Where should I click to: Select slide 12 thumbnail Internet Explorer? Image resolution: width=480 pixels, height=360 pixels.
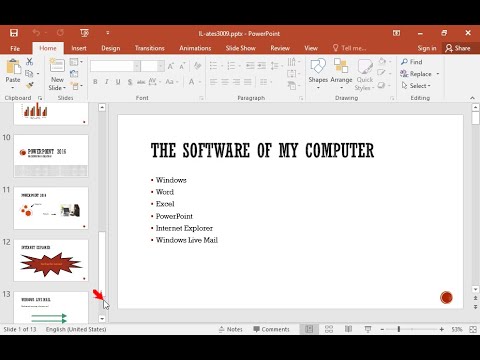[51, 260]
